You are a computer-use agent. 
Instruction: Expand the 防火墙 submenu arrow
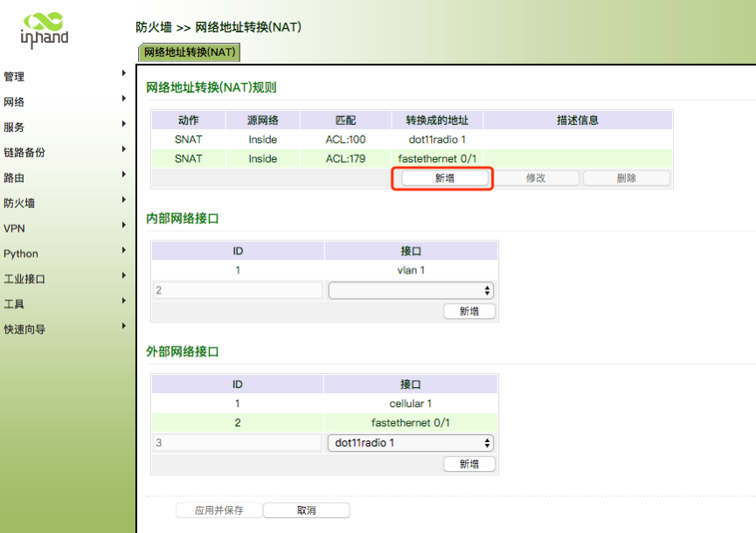[124, 200]
